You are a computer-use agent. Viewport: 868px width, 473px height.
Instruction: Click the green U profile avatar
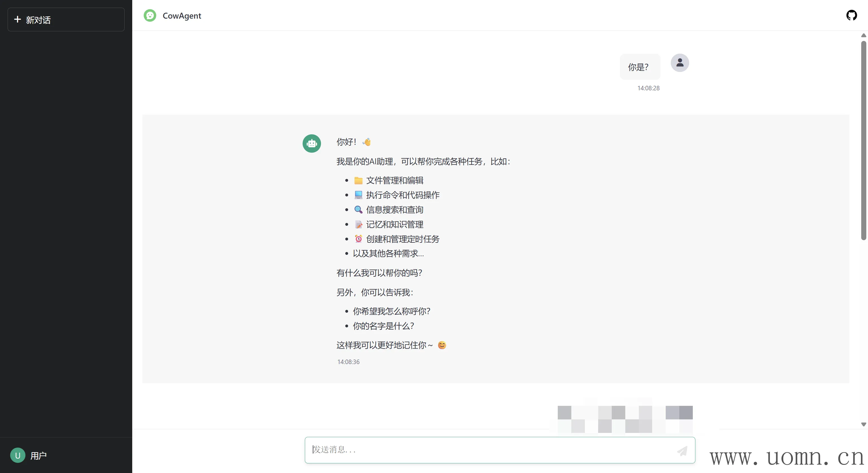tap(18, 456)
